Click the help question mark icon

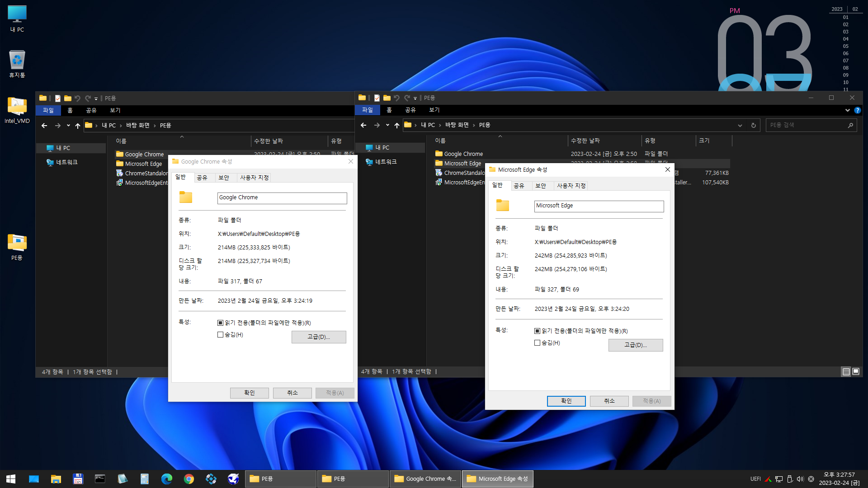(858, 110)
